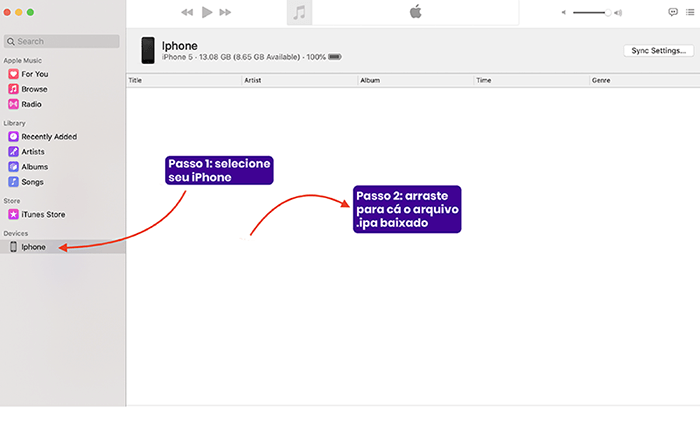Sort by the Title column header
The height and width of the screenshot is (439, 700).
[184, 80]
